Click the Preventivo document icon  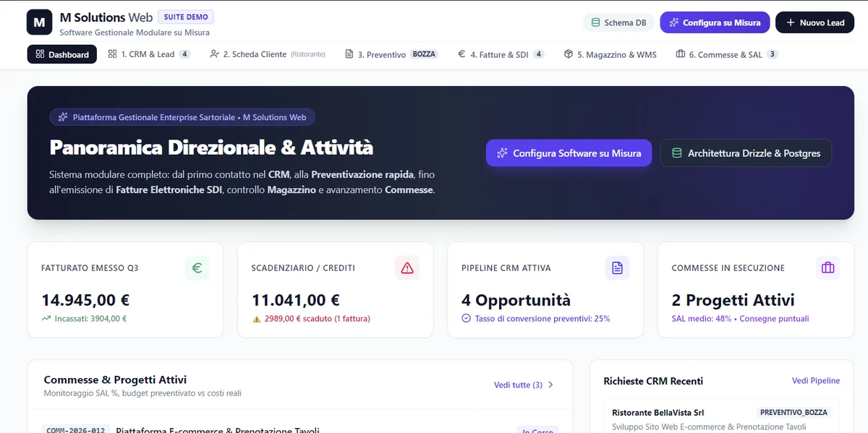pos(349,54)
